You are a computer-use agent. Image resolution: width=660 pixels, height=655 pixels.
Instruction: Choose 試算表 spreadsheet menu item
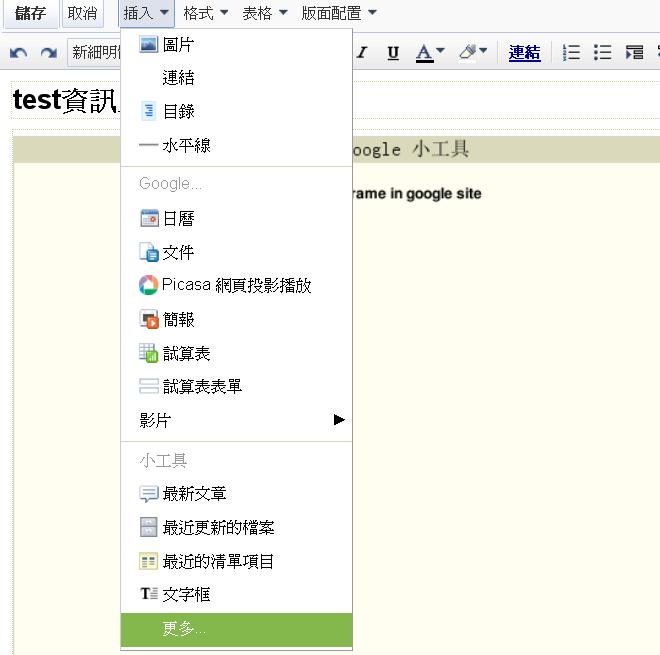(236, 354)
